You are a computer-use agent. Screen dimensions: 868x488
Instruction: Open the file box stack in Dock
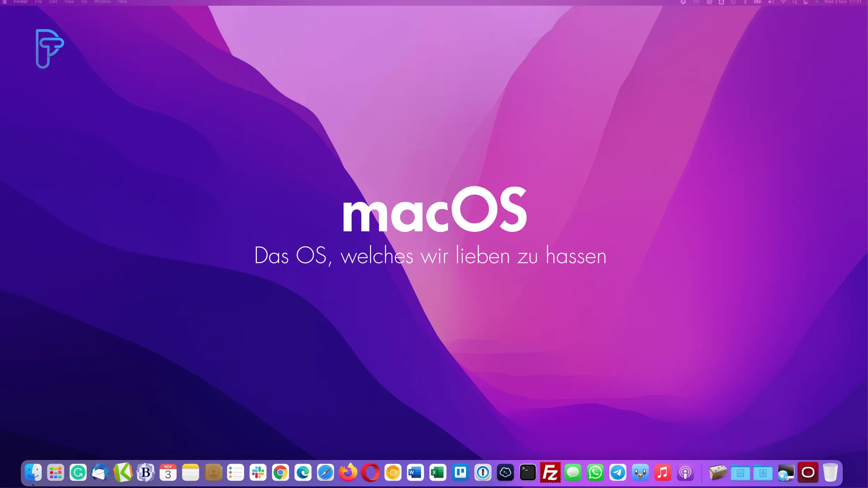point(718,472)
